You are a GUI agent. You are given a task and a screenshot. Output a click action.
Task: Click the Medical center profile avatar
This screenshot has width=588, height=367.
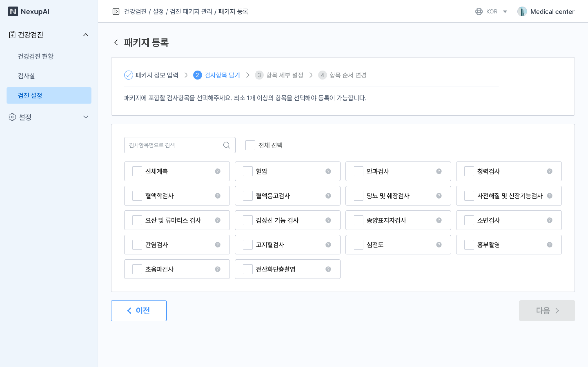(522, 11)
